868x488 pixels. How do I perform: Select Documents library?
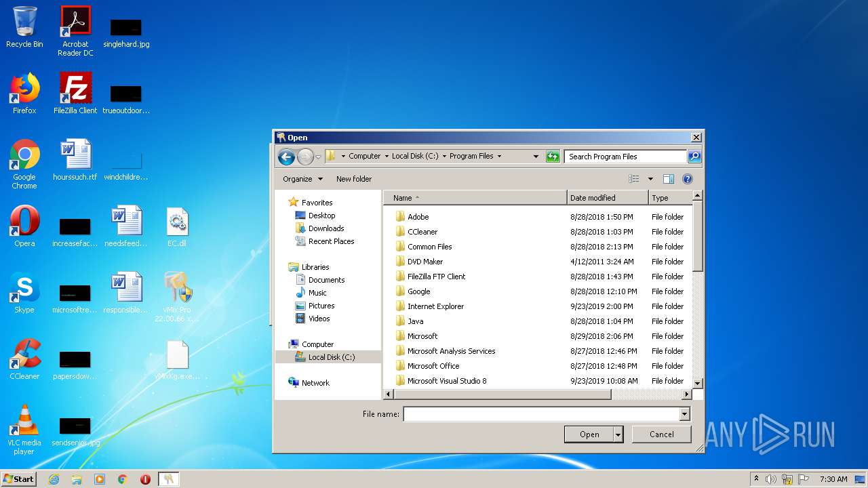(x=326, y=280)
